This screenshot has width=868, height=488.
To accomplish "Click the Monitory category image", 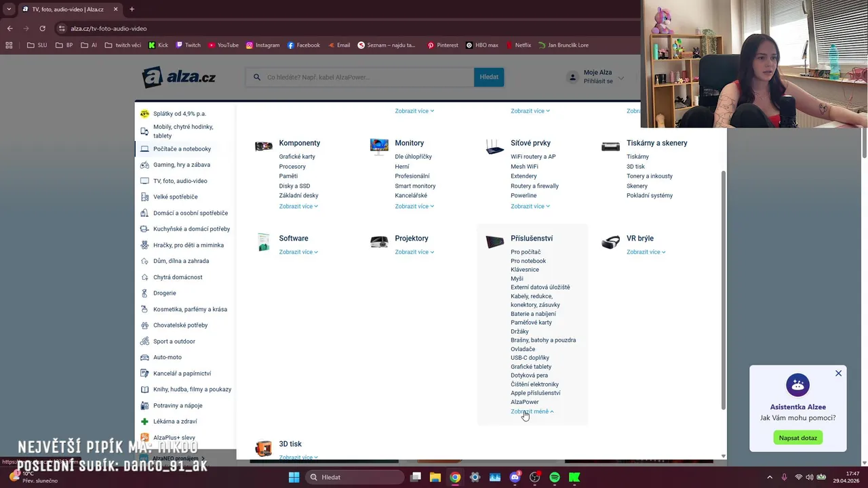I will [x=379, y=146].
